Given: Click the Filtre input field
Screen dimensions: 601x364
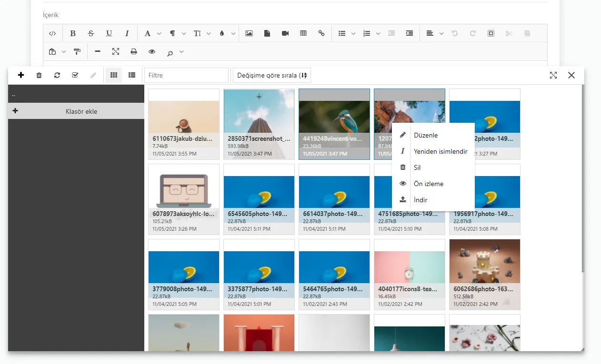Looking at the screenshot, I should [x=187, y=75].
